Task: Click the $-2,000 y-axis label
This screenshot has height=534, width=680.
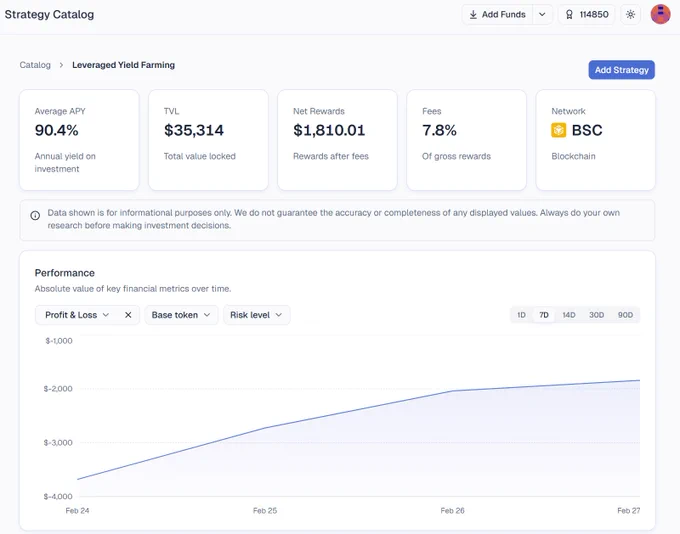Action: (x=58, y=389)
